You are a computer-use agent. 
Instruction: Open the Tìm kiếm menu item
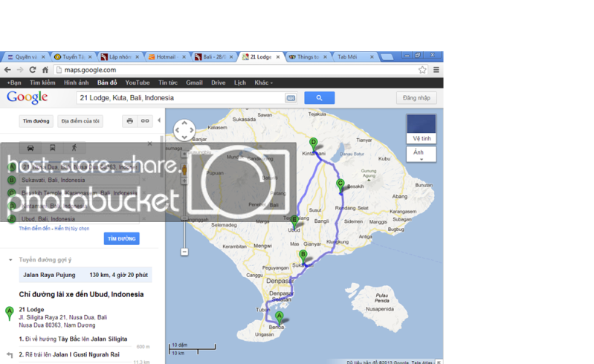point(42,82)
